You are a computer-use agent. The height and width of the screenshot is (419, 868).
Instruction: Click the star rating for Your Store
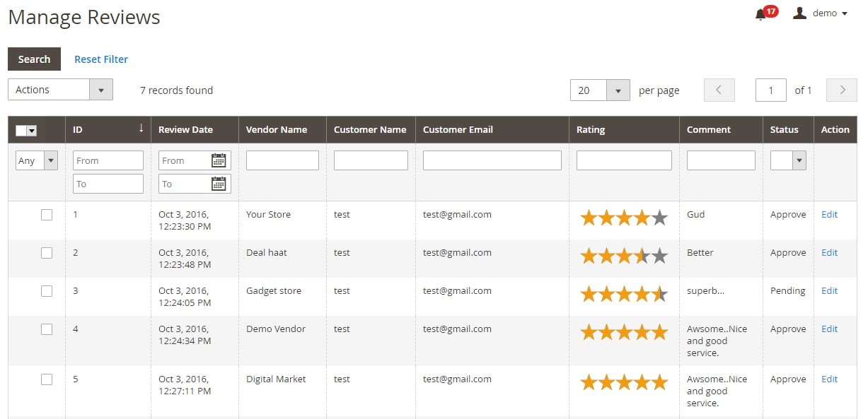point(624,218)
